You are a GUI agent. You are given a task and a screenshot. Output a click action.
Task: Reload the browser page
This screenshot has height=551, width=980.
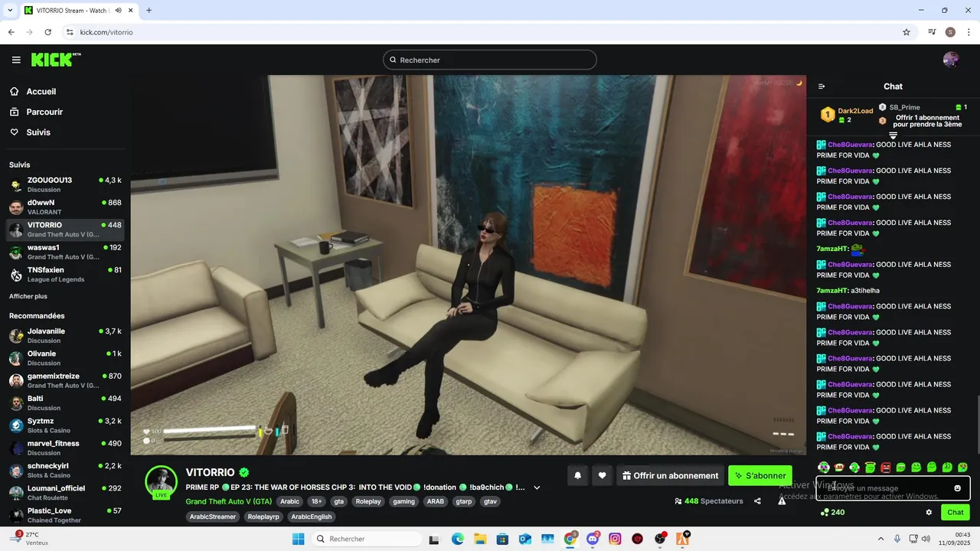tap(47, 32)
